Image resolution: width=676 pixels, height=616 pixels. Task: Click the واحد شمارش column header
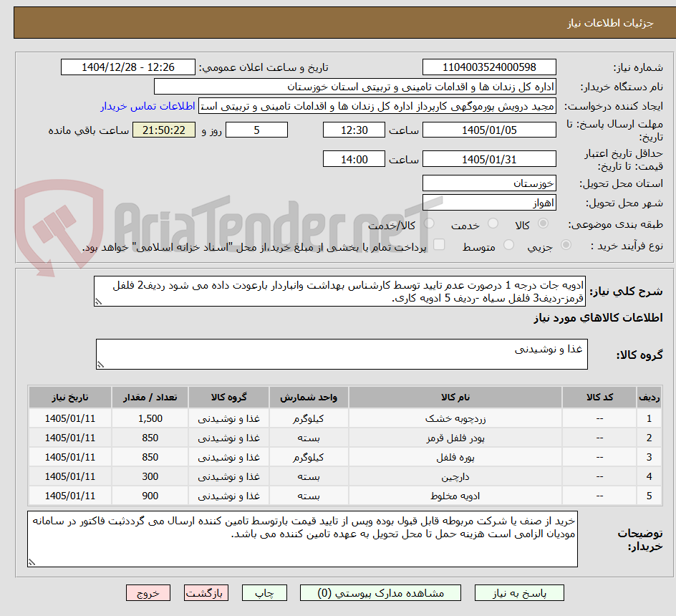309,398
